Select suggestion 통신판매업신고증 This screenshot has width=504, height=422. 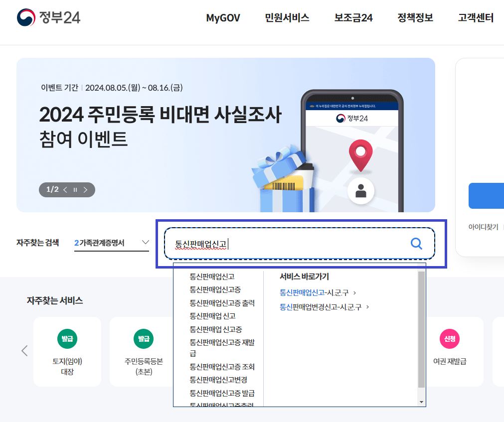(215, 289)
